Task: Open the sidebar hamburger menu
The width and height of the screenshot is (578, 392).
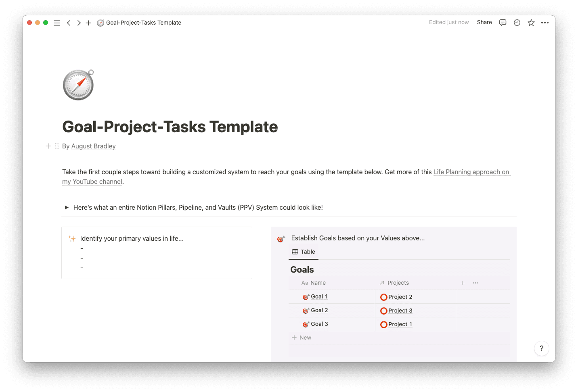Action: 57,23
